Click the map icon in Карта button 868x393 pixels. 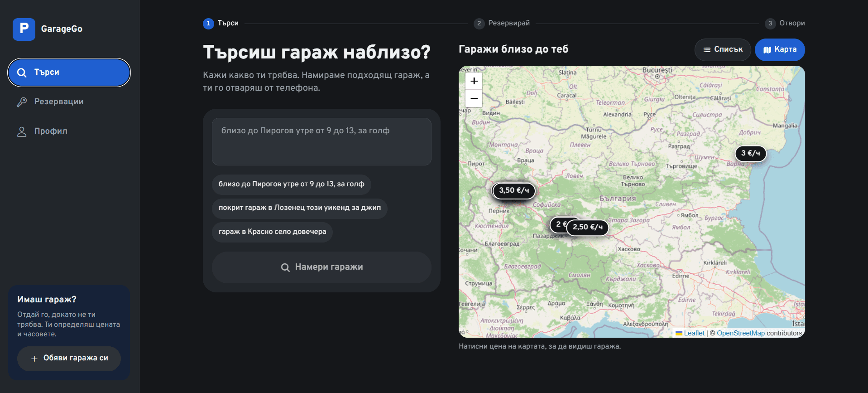click(x=767, y=50)
